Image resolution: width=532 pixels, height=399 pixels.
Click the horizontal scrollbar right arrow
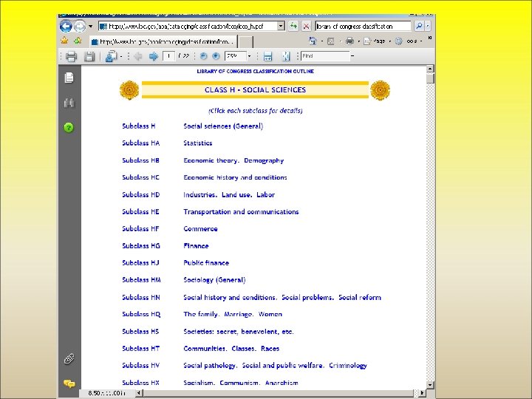point(422,393)
